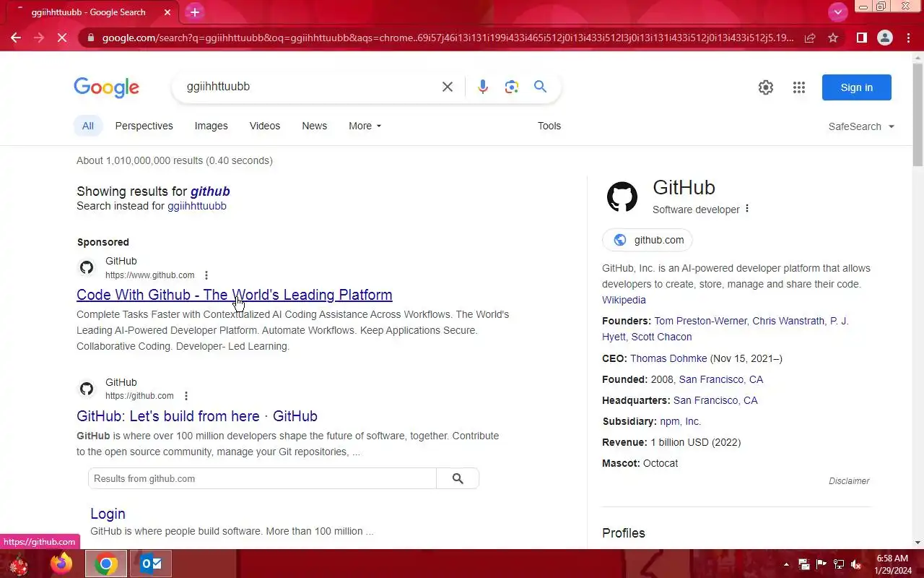Visit github.com from knowledge panel
The image size is (924, 578).
(x=648, y=240)
